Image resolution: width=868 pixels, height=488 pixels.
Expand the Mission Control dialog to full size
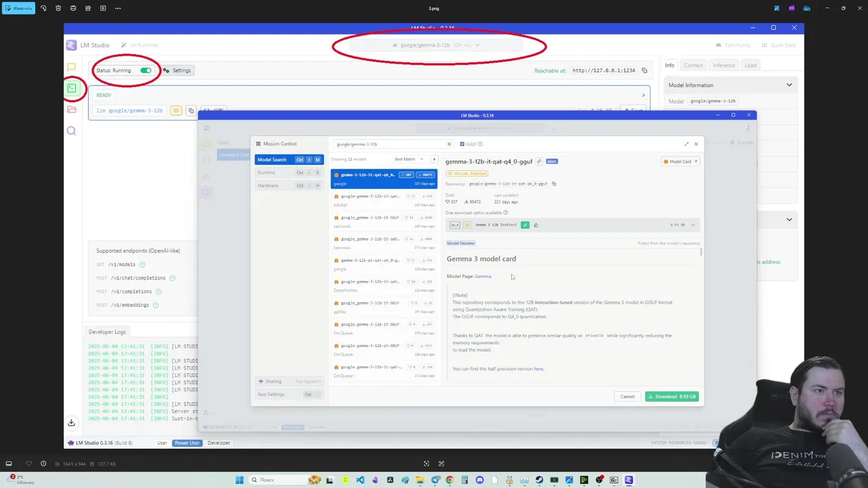(x=686, y=144)
